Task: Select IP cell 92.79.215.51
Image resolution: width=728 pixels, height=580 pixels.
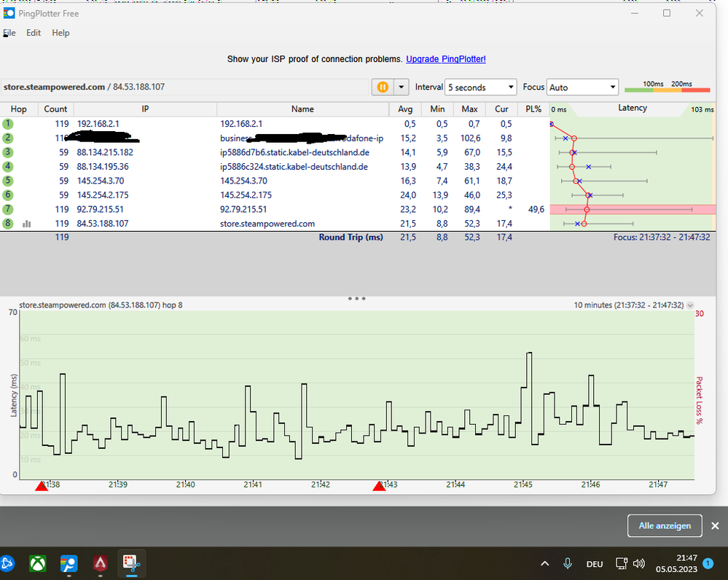Action: (x=101, y=209)
